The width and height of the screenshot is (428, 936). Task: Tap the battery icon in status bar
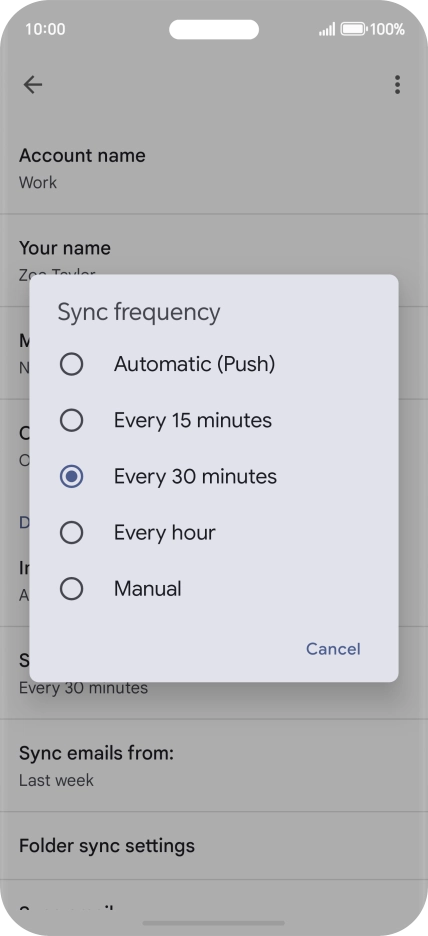[353, 29]
